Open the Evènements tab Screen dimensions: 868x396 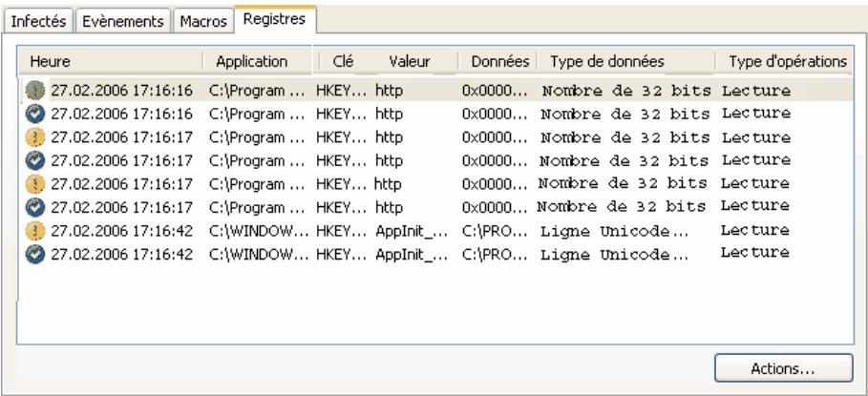123,22
